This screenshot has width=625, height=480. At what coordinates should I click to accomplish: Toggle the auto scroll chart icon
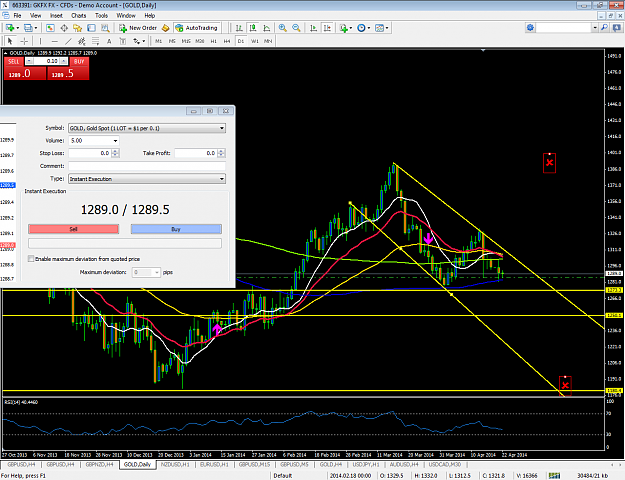coord(313,28)
